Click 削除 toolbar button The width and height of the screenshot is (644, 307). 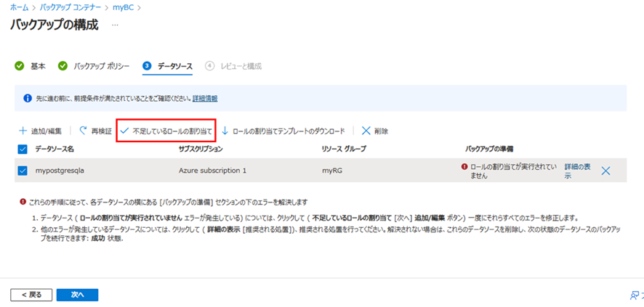point(375,131)
